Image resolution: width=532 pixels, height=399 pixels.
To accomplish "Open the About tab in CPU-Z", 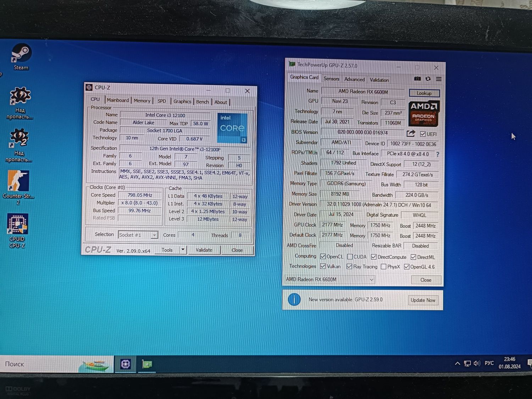I will click(221, 102).
